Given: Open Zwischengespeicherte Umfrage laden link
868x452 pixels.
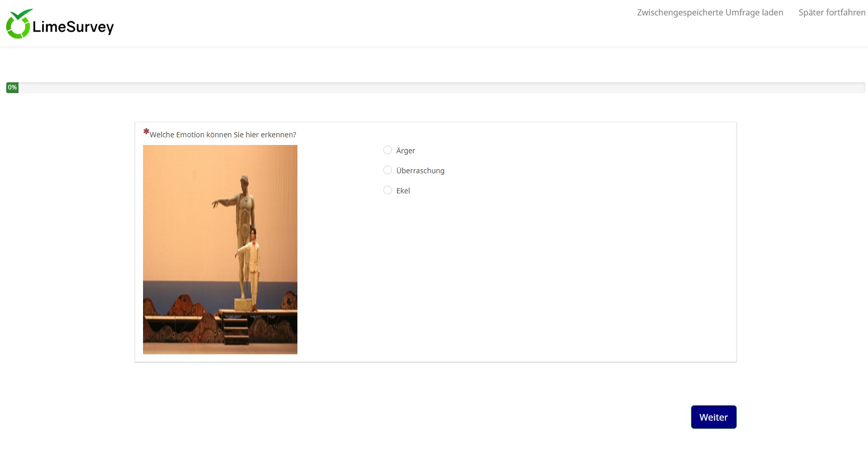Looking at the screenshot, I should point(710,12).
